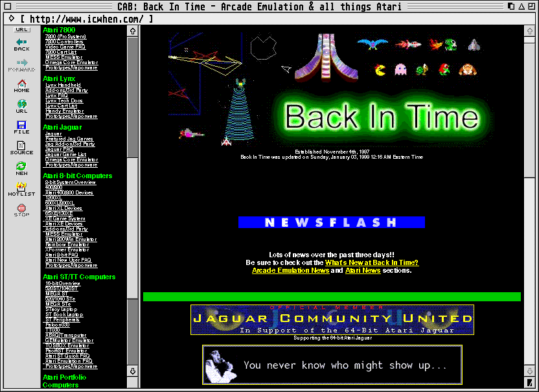Screen dimensions: 539x392
Task: Open the 7800 (Pro System) link
Action: [x=65, y=36]
